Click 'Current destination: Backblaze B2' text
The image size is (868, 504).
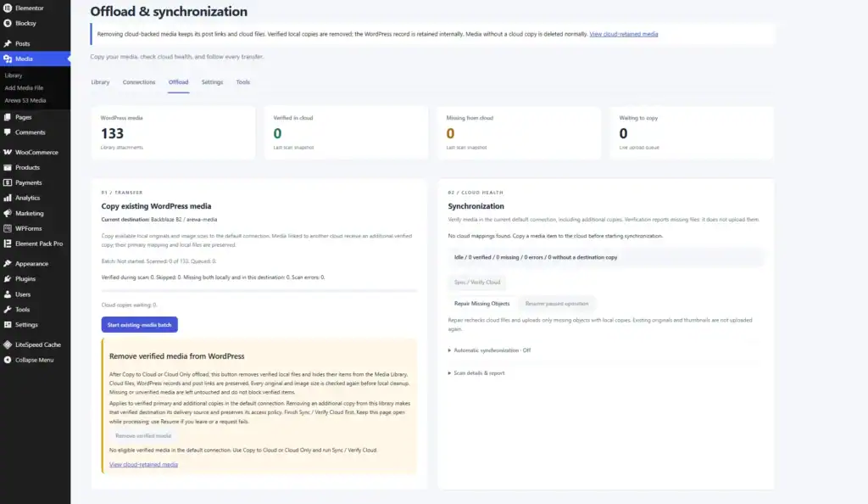point(159,220)
